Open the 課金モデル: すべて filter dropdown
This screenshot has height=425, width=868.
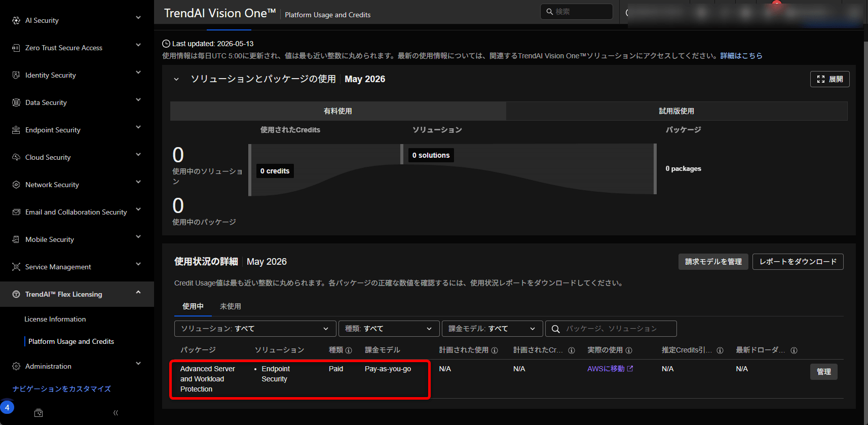493,329
